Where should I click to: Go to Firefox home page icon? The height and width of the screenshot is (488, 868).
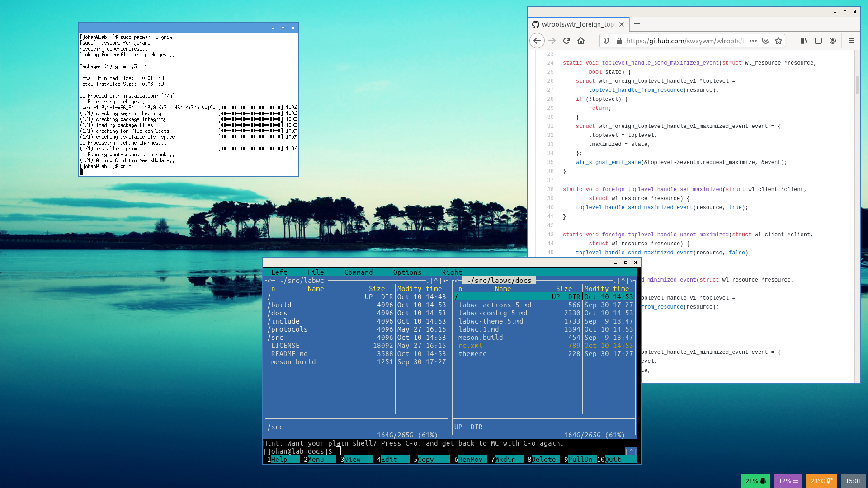pos(581,41)
